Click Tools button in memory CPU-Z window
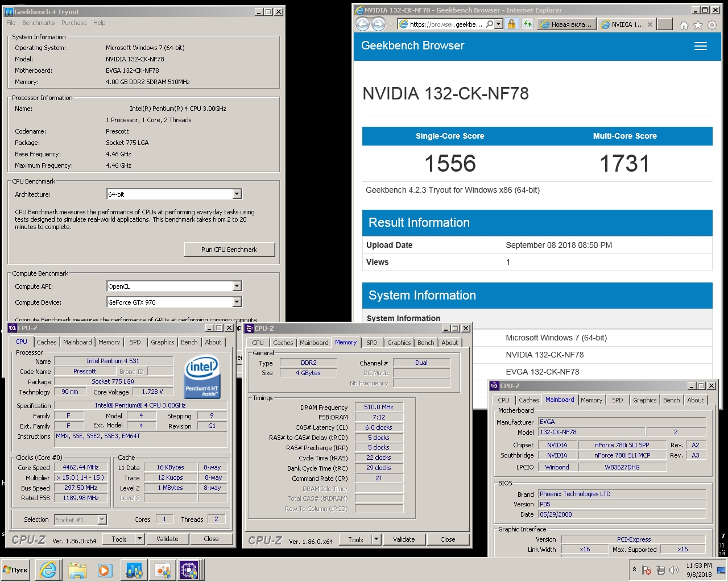The width and height of the screenshot is (728, 582). pyautogui.click(x=356, y=539)
